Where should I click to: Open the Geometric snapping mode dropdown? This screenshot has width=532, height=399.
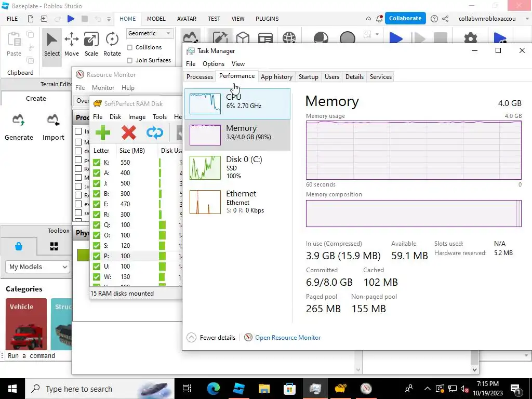click(x=150, y=33)
